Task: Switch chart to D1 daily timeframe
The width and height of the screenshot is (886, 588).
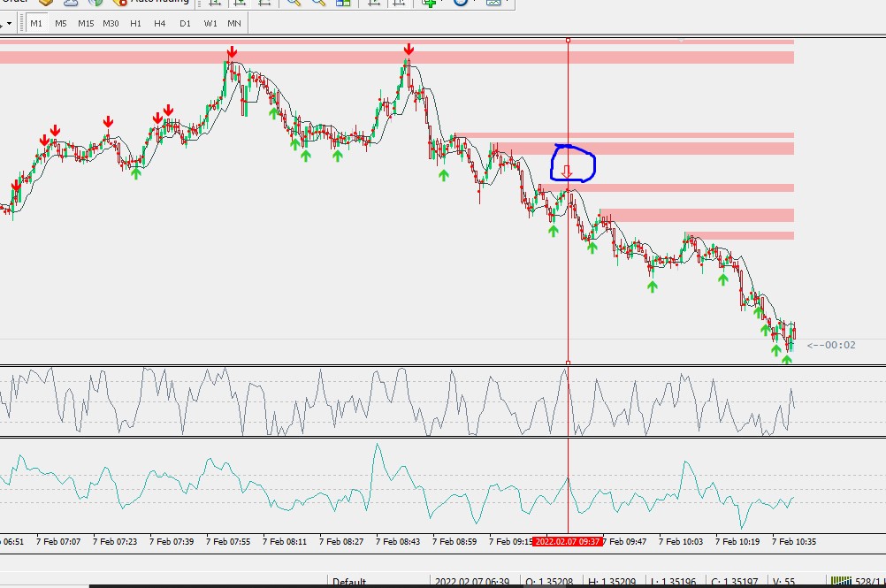Action: click(185, 23)
